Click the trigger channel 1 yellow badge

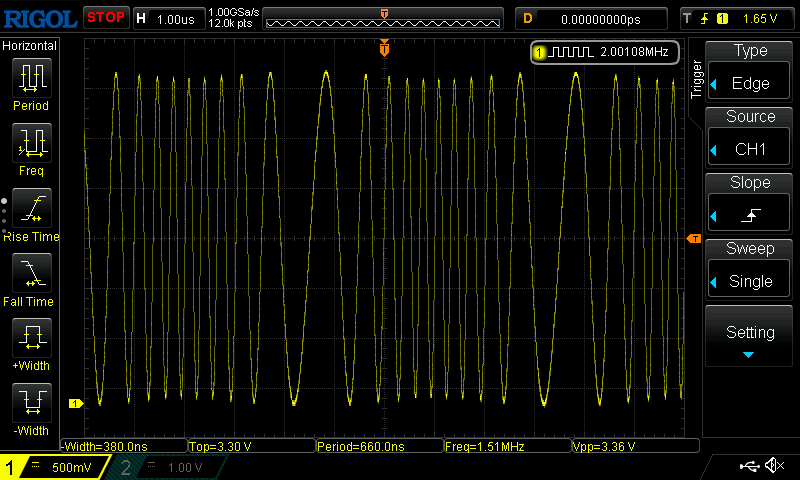(x=722, y=19)
